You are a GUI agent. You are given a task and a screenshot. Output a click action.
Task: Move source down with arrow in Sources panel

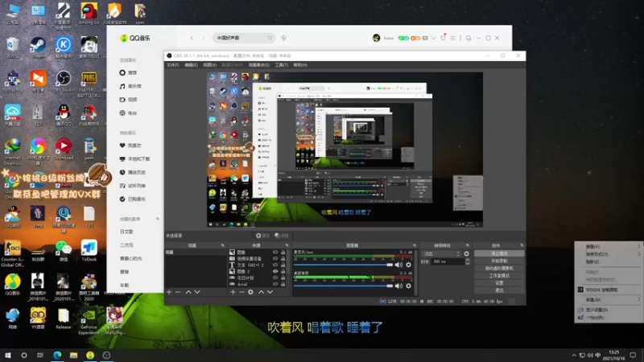(270, 292)
